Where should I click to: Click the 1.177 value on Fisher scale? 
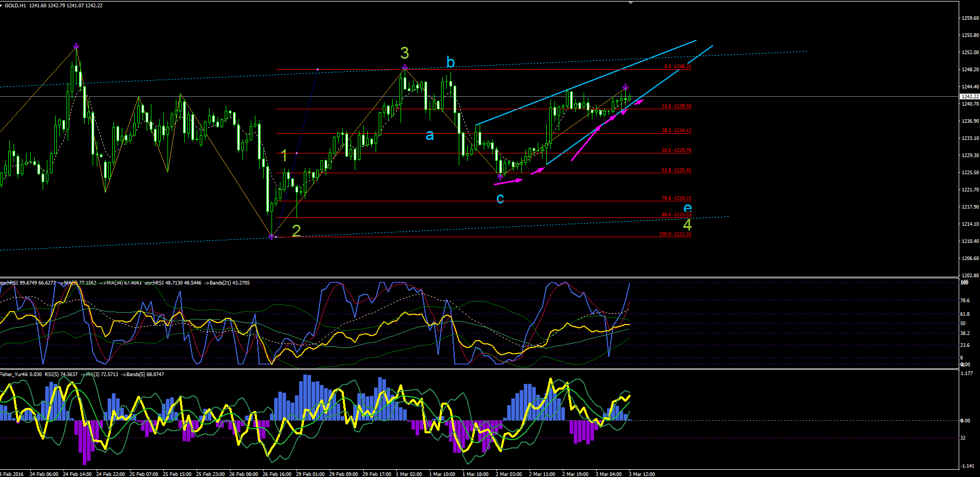tap(966, 373)
